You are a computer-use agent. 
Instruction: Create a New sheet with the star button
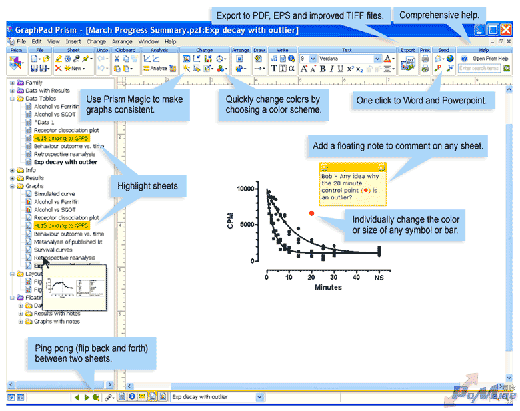(74, 68)
